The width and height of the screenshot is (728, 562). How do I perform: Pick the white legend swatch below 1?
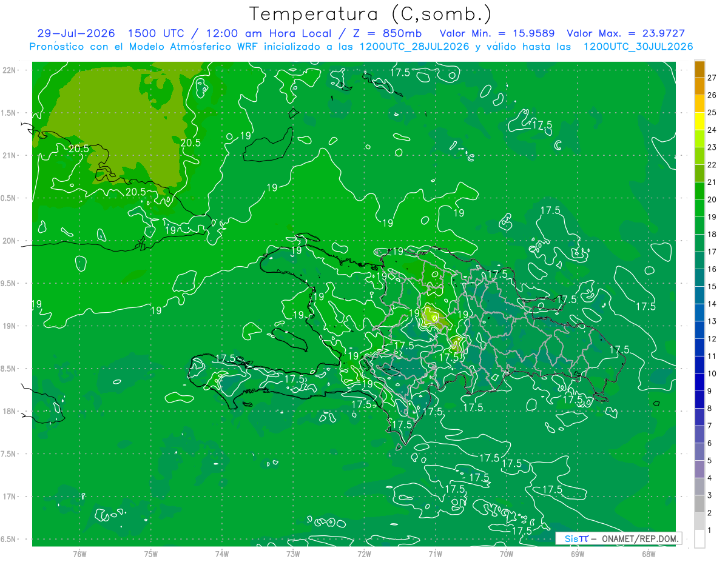(x=699, y=539)
